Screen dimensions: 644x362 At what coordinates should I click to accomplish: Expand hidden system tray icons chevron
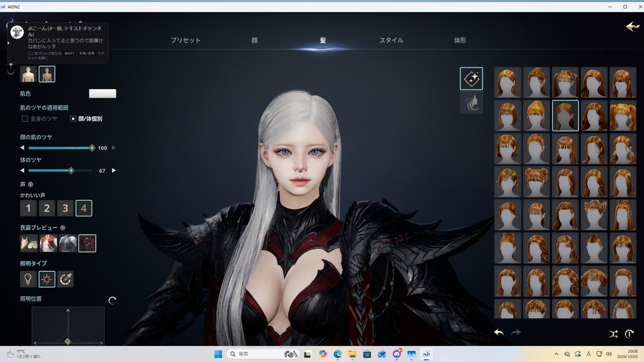[556, 354]
